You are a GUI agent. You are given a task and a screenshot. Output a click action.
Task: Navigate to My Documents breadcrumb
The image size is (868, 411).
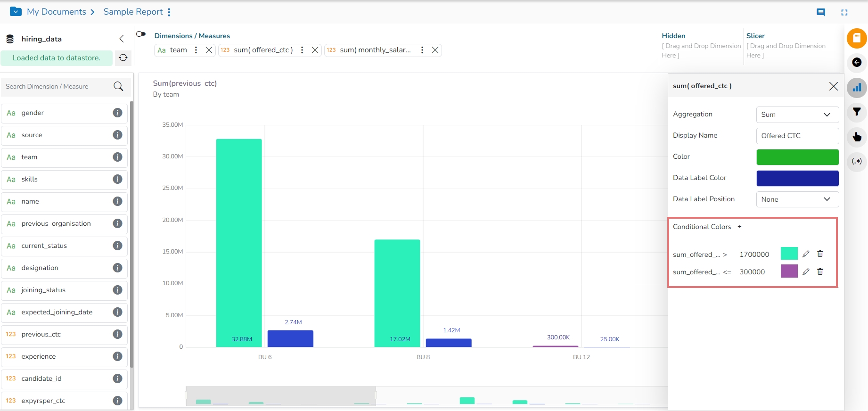pyautogui.click(x=56, y=12)
